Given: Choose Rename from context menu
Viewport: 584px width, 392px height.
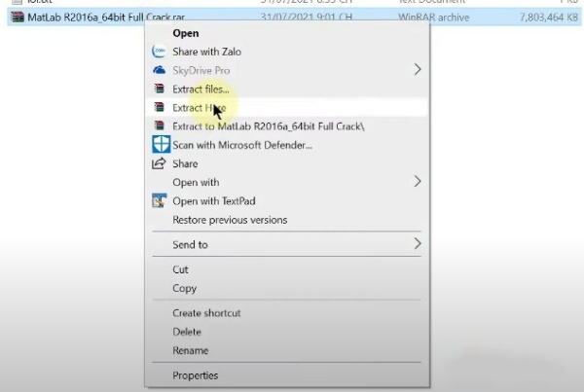Looking at the screenshot, I should [x=191, y=350].
